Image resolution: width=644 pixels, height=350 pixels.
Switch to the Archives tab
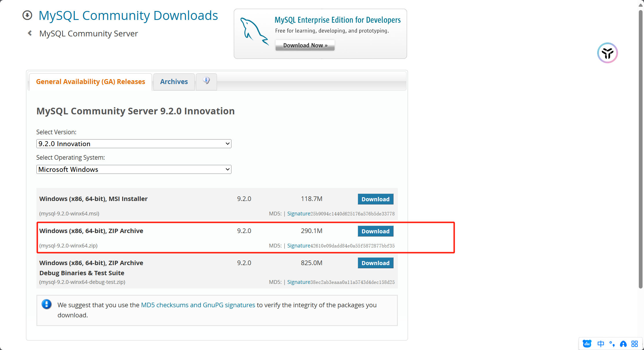point(174,82)
